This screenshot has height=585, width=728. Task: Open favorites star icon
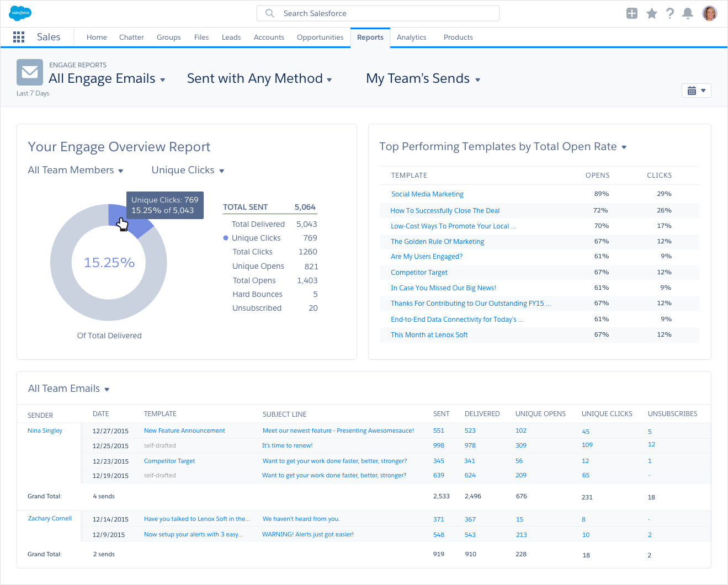point(652,13)
